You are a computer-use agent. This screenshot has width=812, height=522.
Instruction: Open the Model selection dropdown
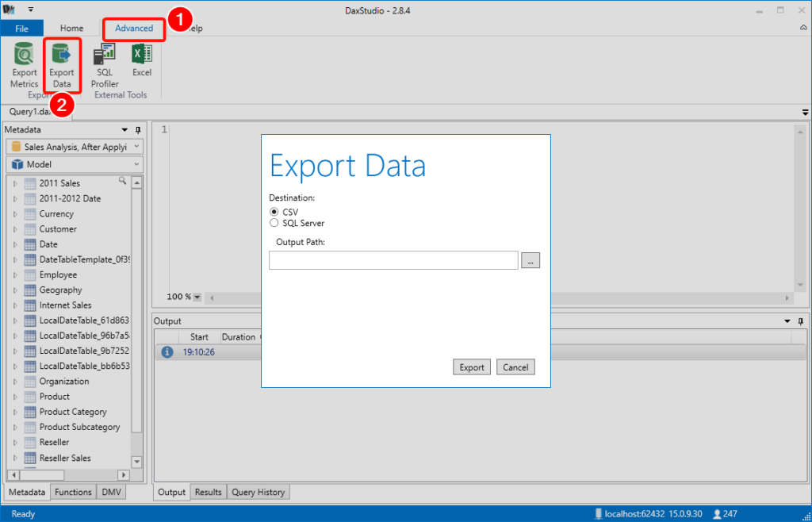(x=136, y=165)
